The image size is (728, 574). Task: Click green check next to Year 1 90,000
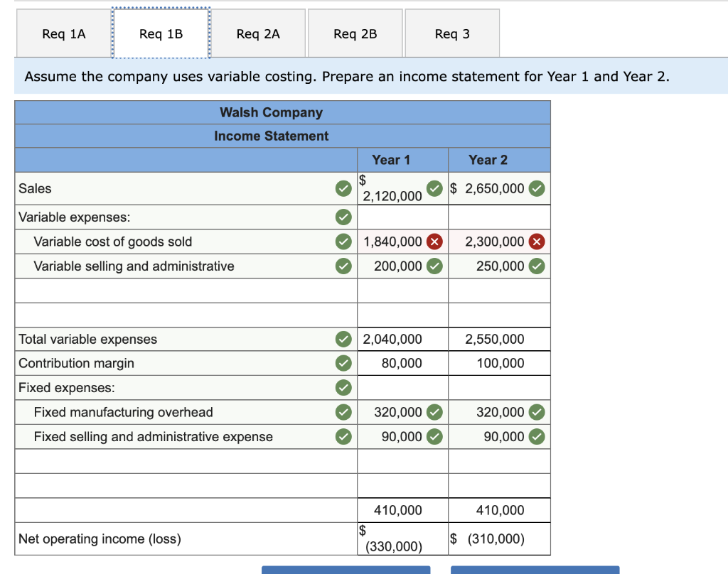pos(434,437)
